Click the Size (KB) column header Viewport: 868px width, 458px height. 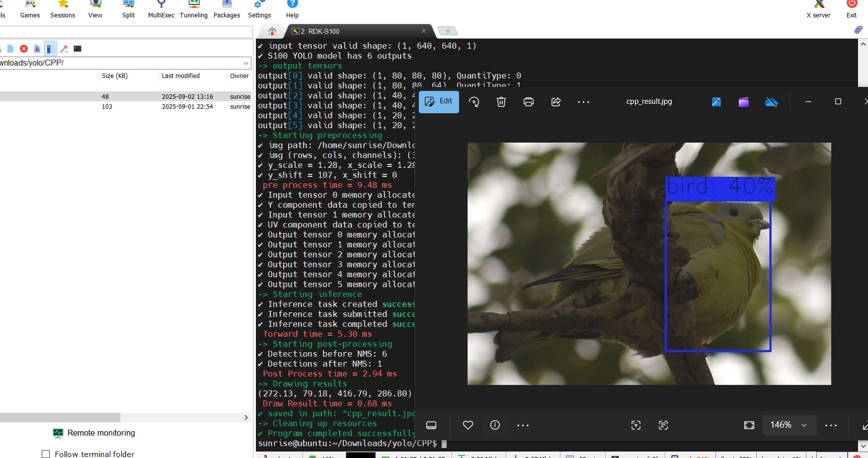(115, 76)
